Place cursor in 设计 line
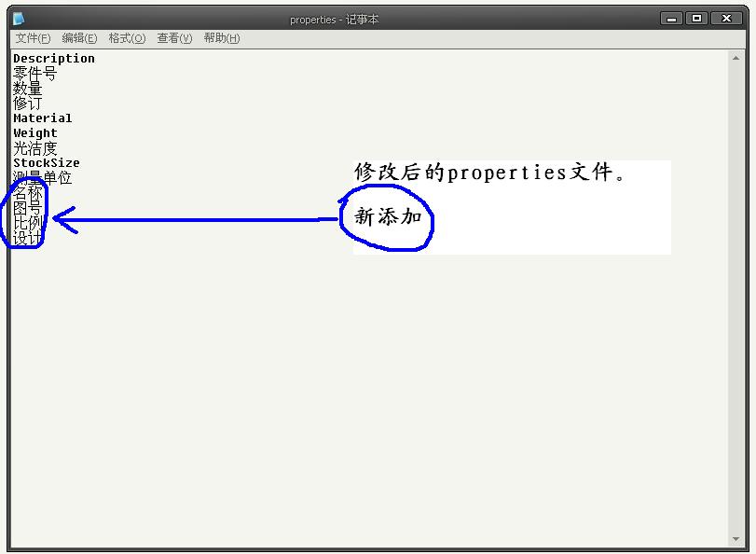This screenshot has width=756, height=554. pyautogui.click(x=27, y=238)
